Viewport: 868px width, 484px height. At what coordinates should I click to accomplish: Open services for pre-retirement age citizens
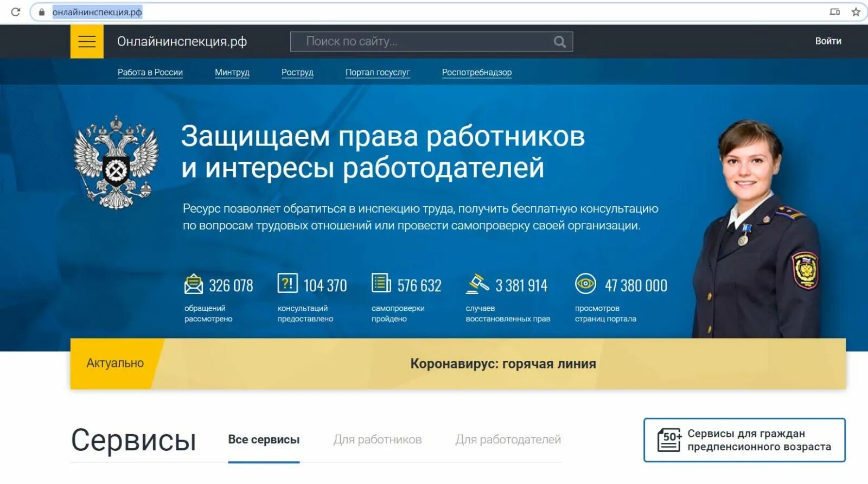pyautogui.click(x=744, y=440)
